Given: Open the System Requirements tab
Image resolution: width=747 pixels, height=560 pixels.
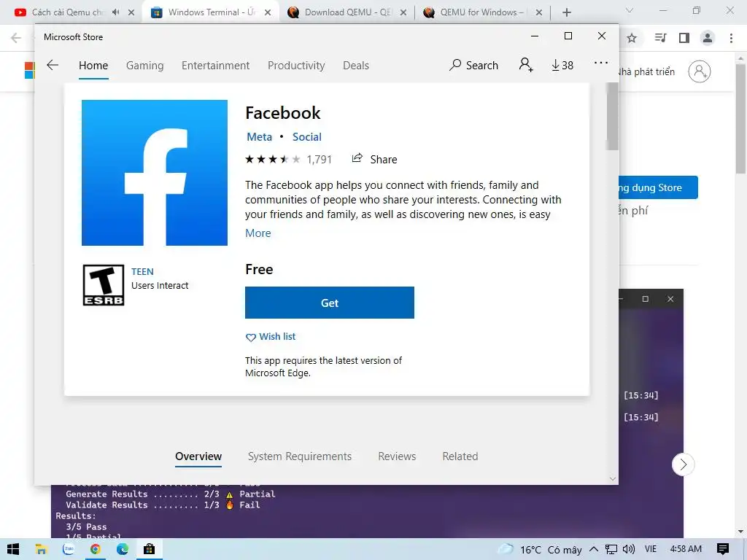Looking at the screenshot, I should 300,456.
